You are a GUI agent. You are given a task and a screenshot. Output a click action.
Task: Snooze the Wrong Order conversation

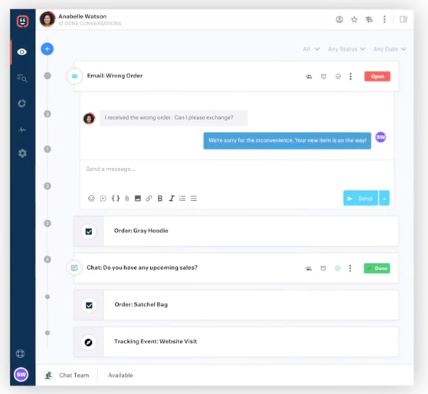click(323, 77)
